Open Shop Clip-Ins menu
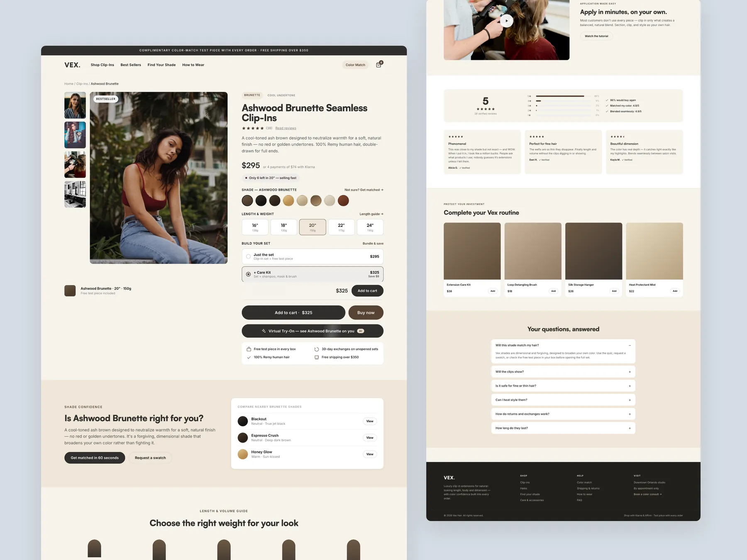This screenshot has height=560, width=747. click(103, 65)
